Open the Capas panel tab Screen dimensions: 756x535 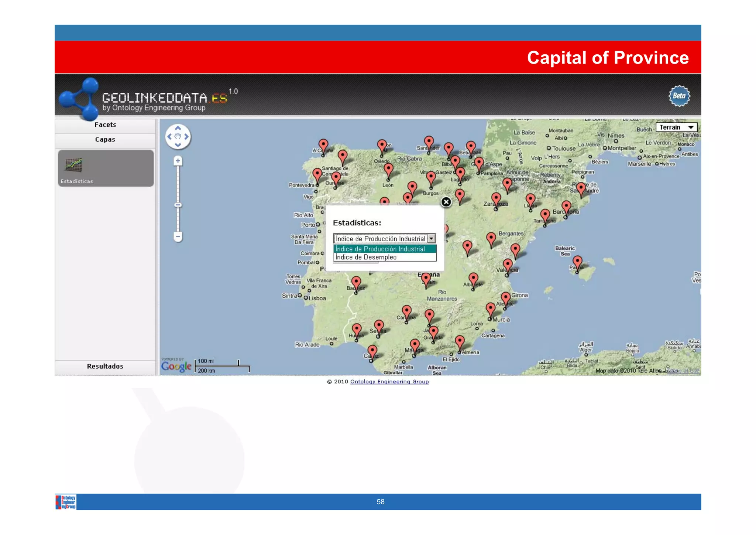click(x=105, y=140)
